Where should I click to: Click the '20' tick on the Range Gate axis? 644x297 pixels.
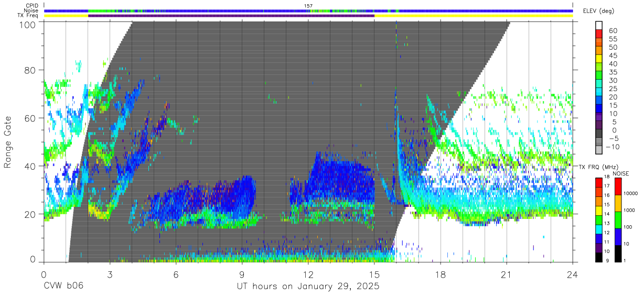[31, 214]
